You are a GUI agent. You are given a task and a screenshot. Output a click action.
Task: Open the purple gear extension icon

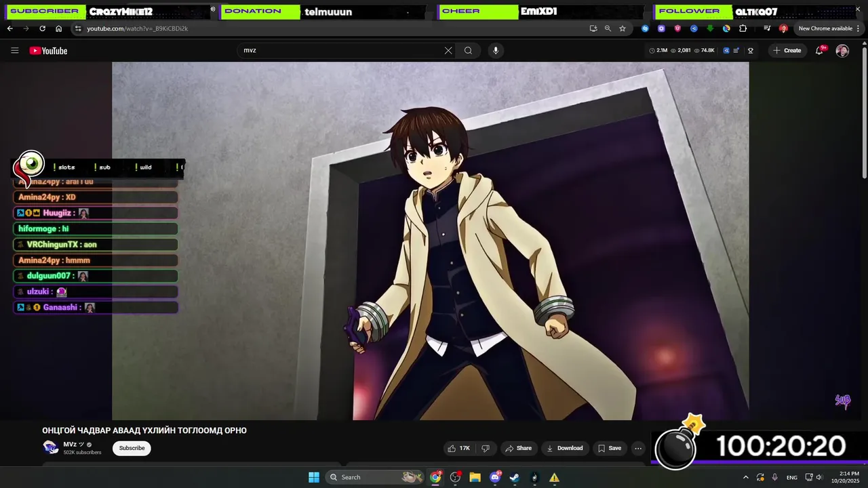pyautogui.click(x=661, y=28)
